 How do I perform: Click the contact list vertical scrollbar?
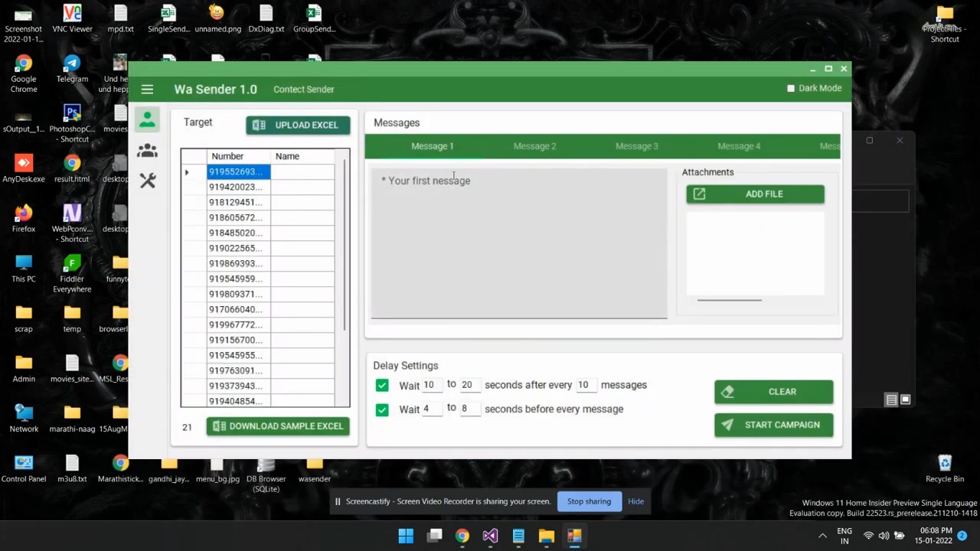(x=344, y=245)
